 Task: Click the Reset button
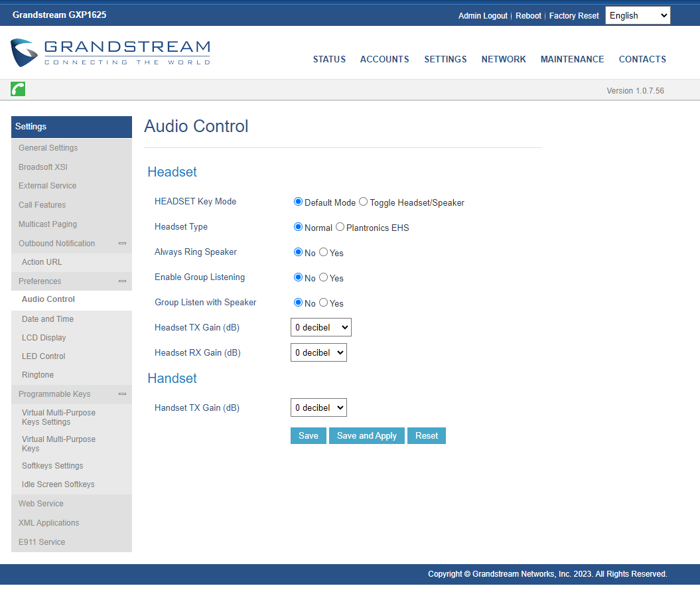tap(426, 436)
